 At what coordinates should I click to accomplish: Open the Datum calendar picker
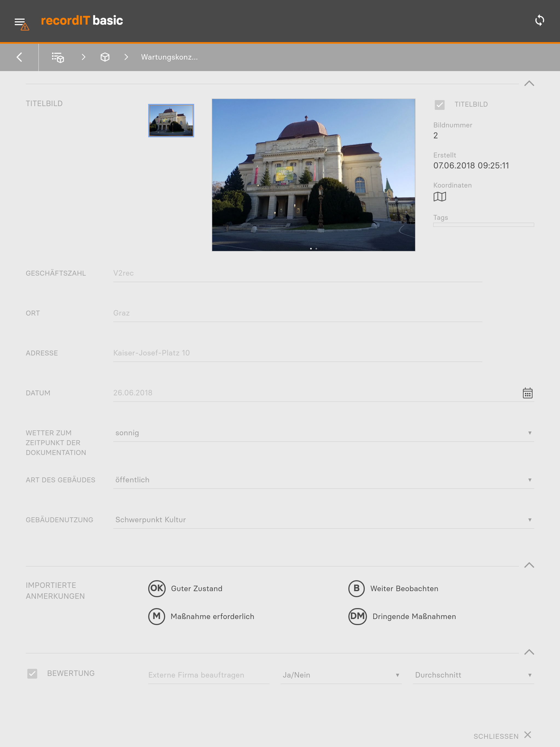[527, 393]
